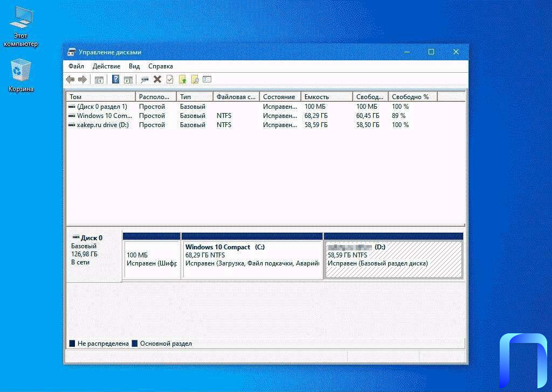This screenshot has width=552, height=392.
Task: Click the 100 МБ capacity cell in list
Action: click(315, 107)
